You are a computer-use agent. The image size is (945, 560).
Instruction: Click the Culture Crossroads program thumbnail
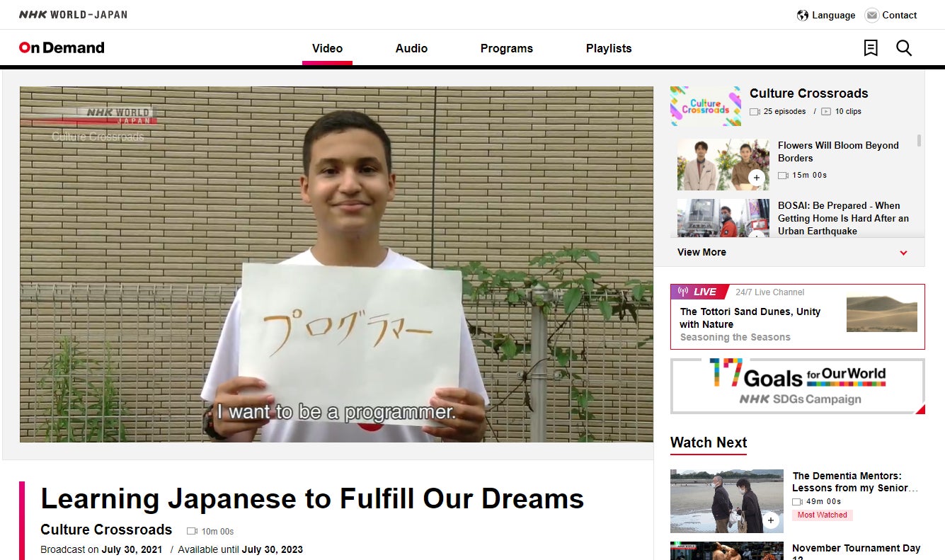(706, 106)
